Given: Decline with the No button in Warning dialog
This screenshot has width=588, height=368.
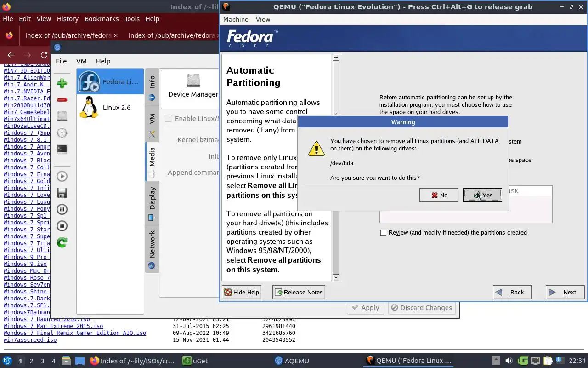Looking at the screenshot, I should coord(439,195).
